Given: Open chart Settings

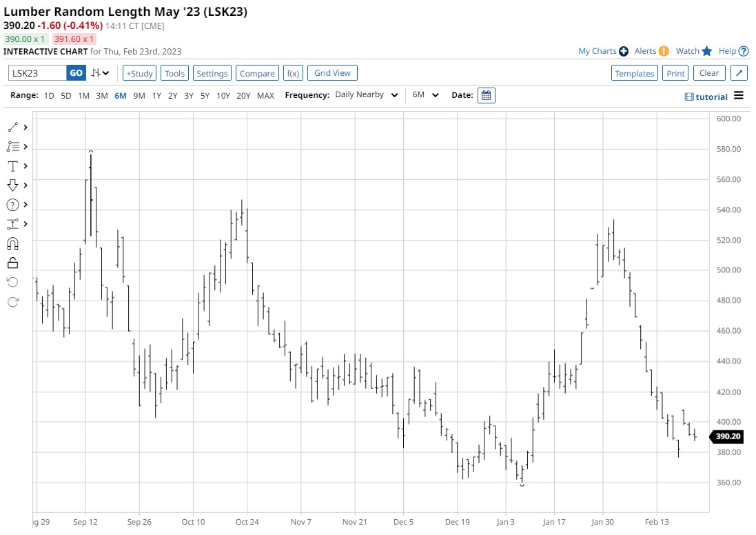Looking at the screenshot, I should pos(212,73).
